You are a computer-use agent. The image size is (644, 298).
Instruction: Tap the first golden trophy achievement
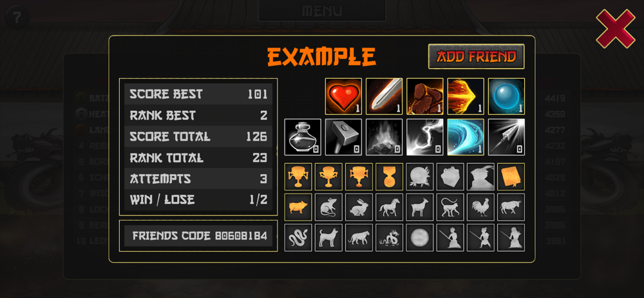pyautogui.click(x=298, y=177)
